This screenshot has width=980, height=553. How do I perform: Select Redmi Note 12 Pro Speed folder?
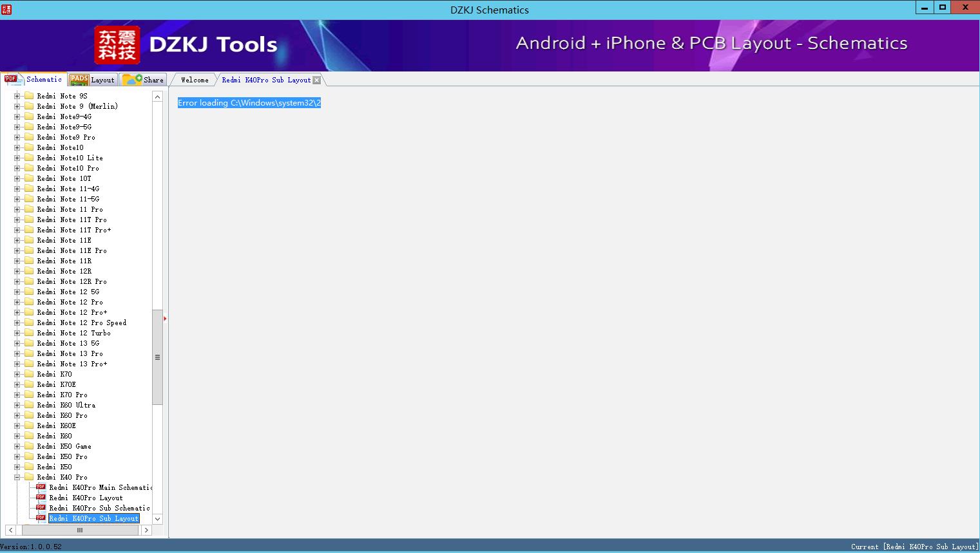tap(82, 323)
